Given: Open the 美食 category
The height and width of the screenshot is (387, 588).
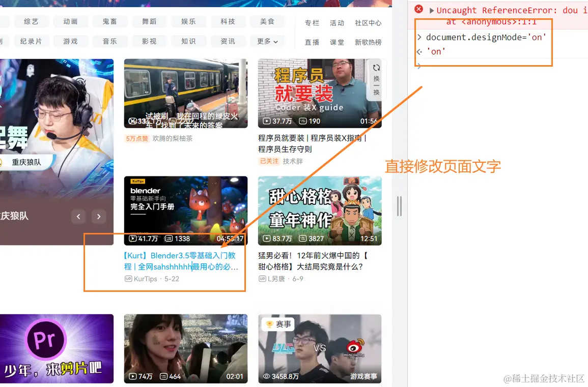Looking at the screenshot, I should (267, 21).
